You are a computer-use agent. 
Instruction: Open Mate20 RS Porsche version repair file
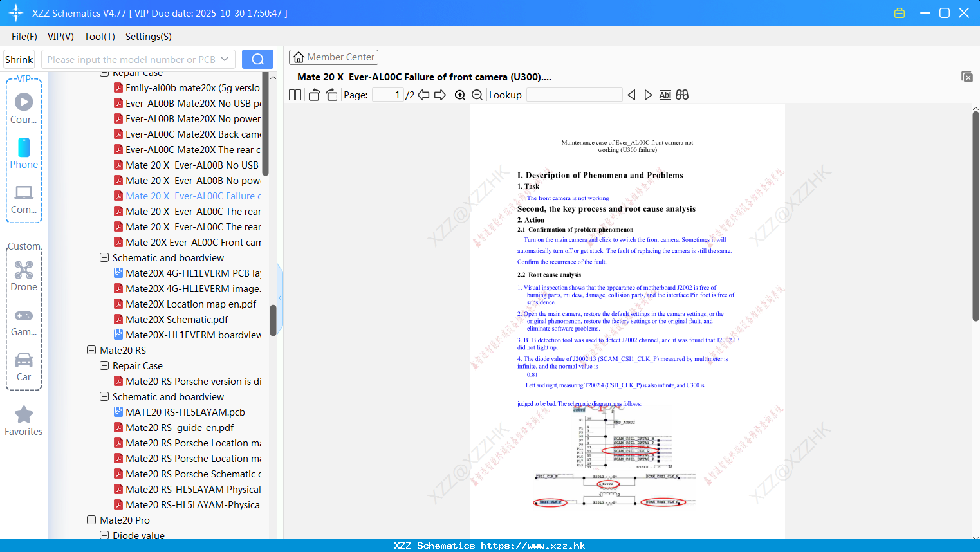tap(187, 382)
